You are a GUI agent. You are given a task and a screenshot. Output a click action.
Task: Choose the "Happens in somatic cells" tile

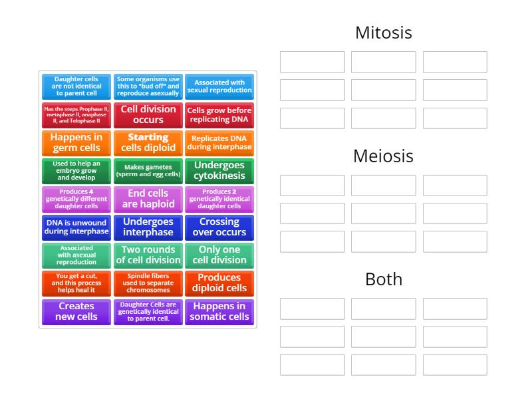[219, 311]
